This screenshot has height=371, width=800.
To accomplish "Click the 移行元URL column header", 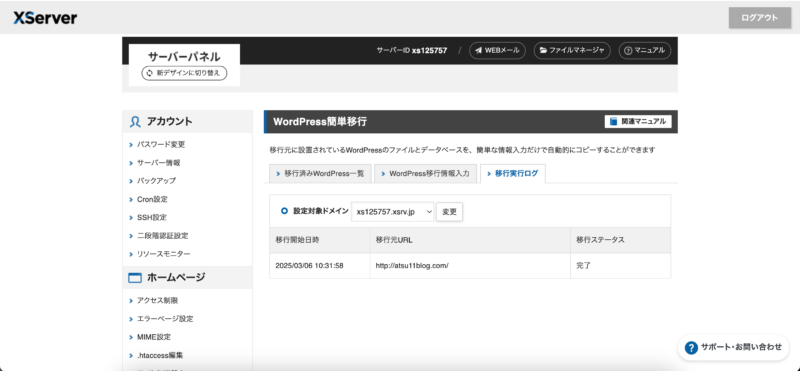I will tap(470, 240).
